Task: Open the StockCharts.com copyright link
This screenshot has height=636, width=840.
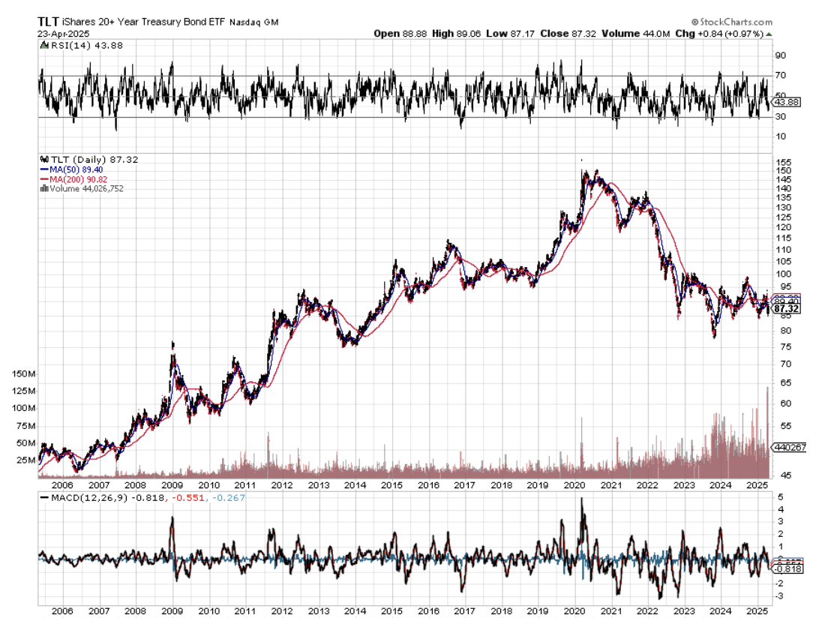Action: click(732, 22)
